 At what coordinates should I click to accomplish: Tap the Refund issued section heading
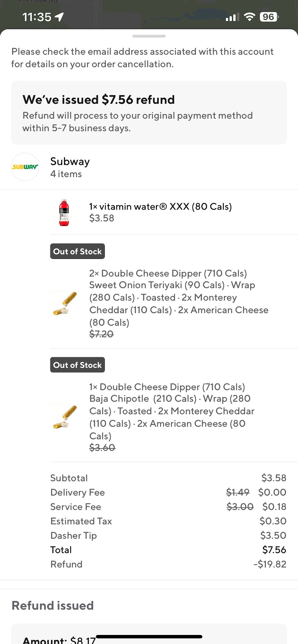(53, 605)
